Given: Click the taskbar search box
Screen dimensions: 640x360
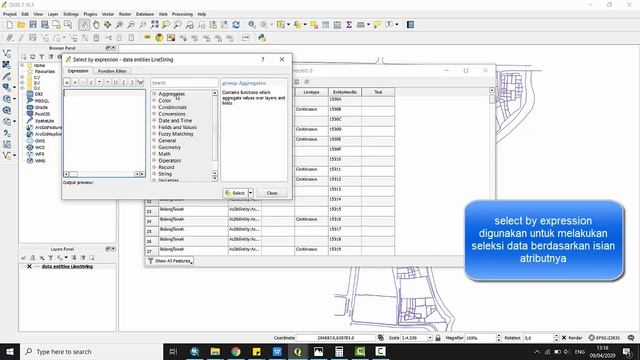Looking at the screenshot, I should click(91, 351).
